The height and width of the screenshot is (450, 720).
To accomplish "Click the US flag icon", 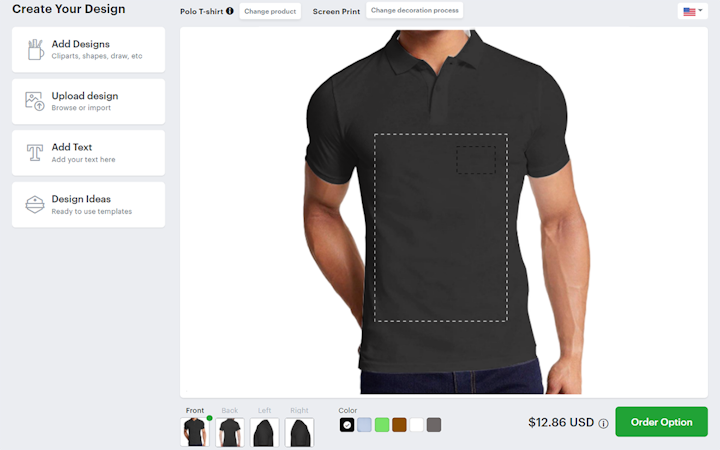I will [x=689, y=11].
